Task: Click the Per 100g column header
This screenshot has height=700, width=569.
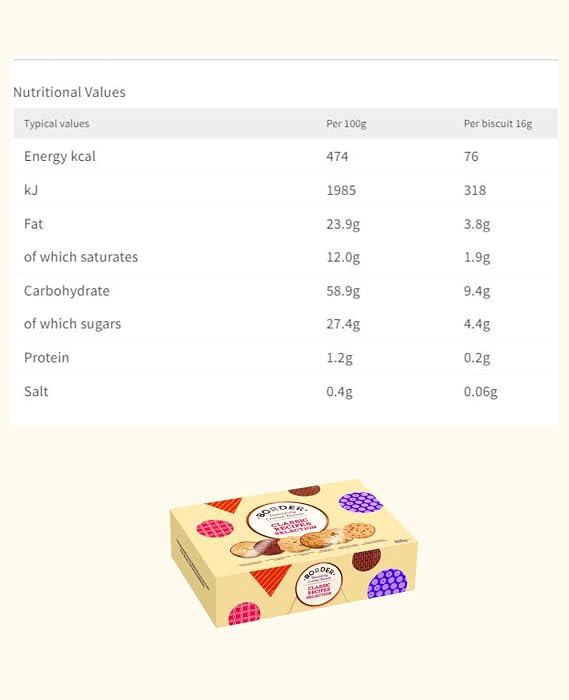Action: coord(346,124)
